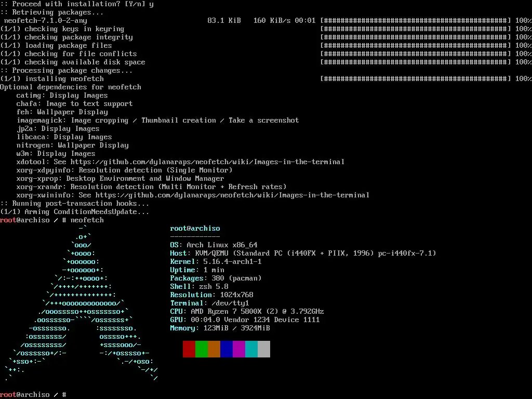Image resolution: width=532 pixels, height=399 pixels.
Task: Click the 'Packages: 380 (pacman)' line
Action: coord(216,278)
